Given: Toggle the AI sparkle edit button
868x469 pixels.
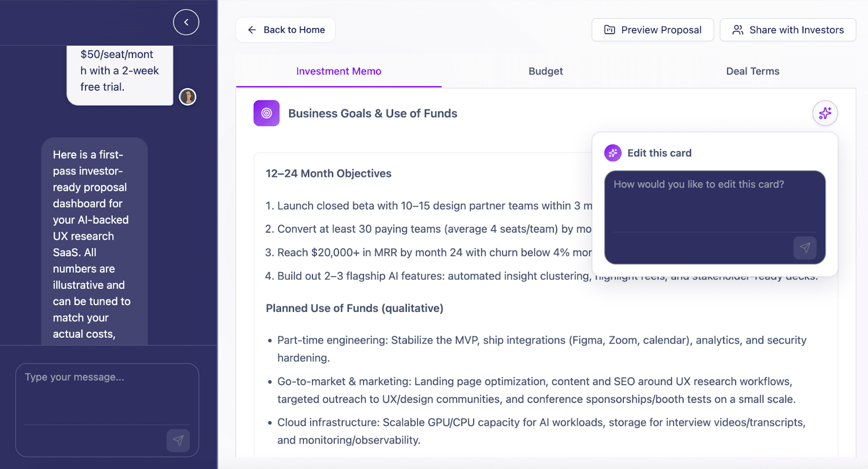Looking at the screenshot, I should coord(825,113).
